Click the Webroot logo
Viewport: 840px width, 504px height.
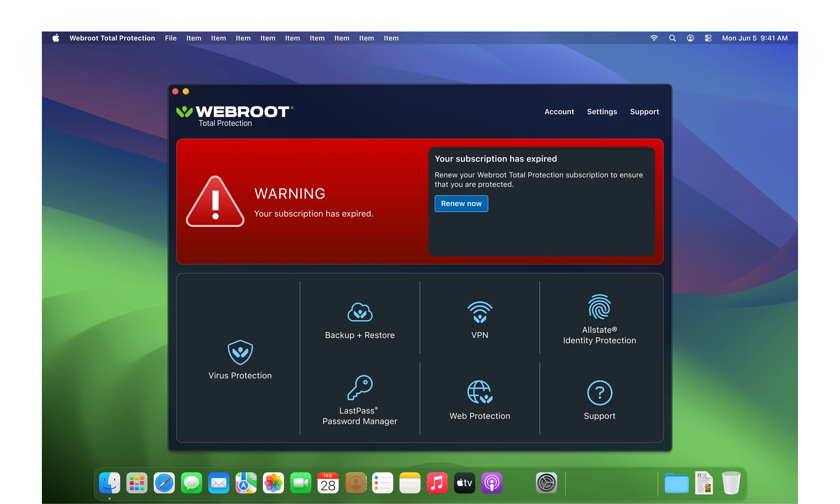(x=235, y=116)
